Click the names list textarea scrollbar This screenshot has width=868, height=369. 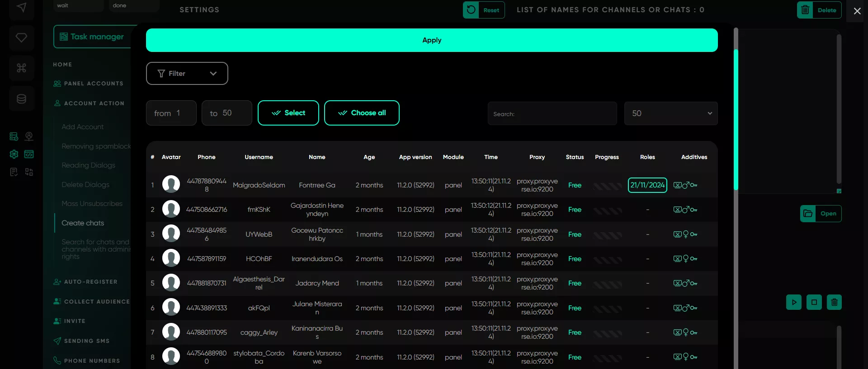click(x=839, y=108)
